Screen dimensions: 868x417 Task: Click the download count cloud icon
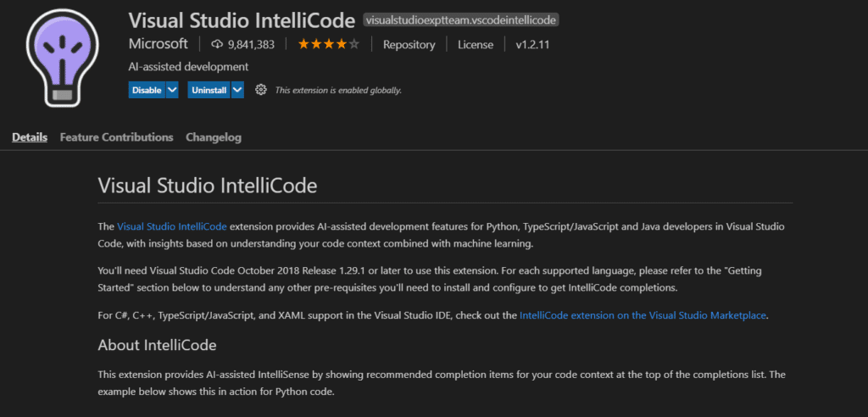(x=217, y=45)
